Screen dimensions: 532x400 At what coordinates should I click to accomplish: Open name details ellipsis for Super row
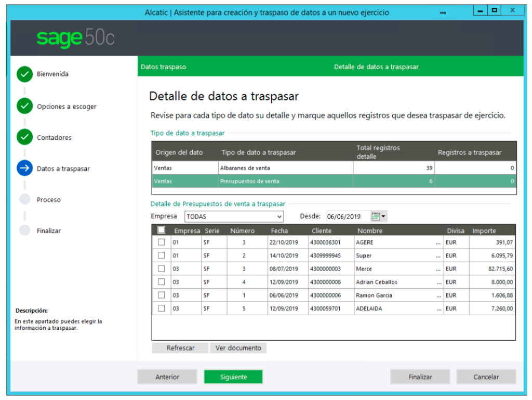click(438, 256)
